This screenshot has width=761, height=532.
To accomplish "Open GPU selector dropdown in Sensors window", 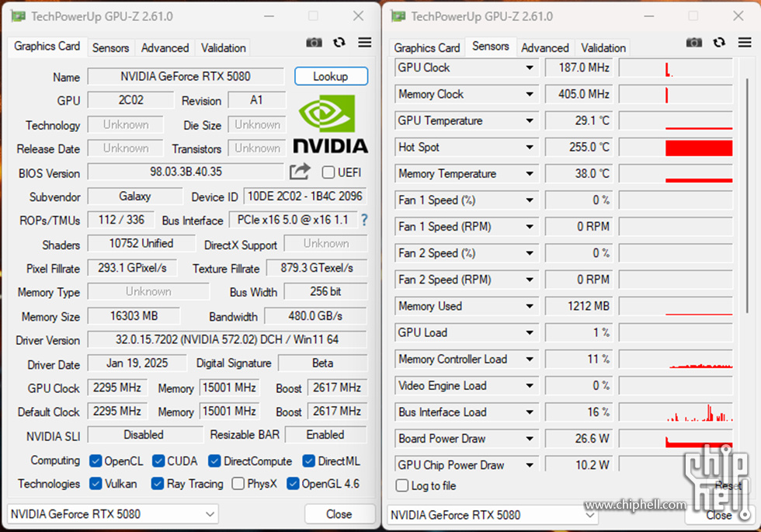I will pyautogui.click(x=492, y=514).
